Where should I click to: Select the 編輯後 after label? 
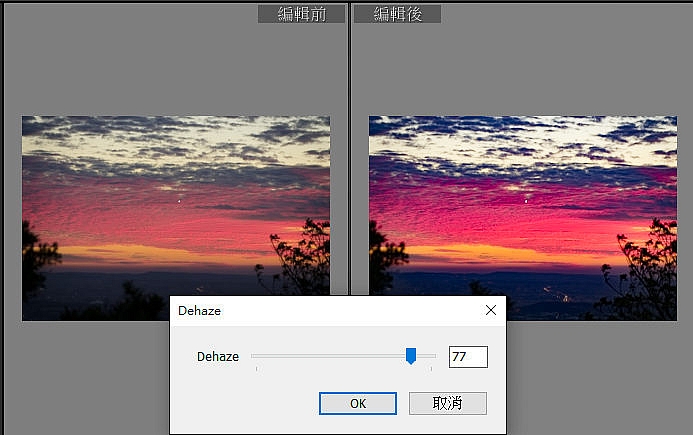coord(397,14)
